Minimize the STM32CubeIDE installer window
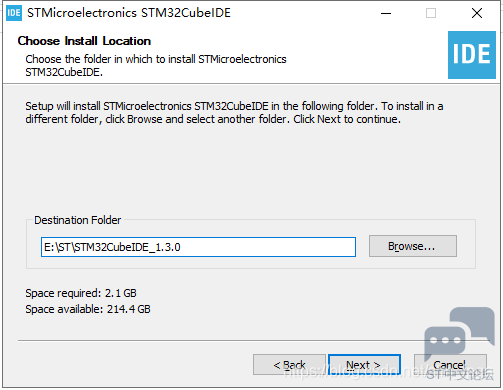The image size is (503, 390). pos(386,13)
